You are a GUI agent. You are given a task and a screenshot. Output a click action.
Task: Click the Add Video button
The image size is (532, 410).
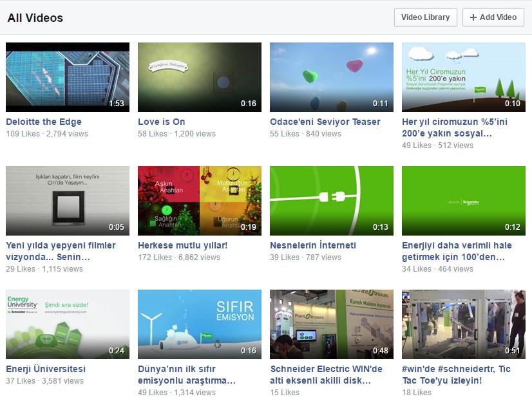(493, 17)
